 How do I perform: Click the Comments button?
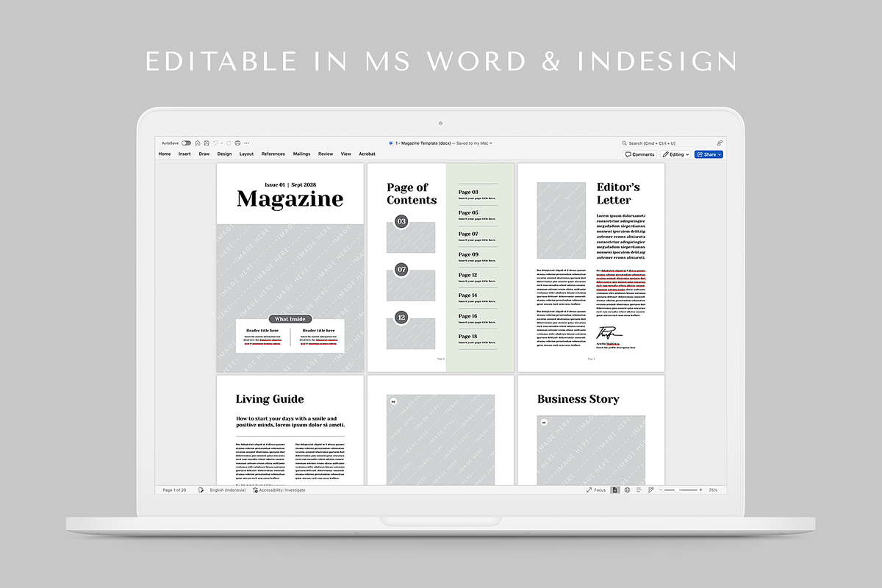pyautogui.click(x=639, y=154)
